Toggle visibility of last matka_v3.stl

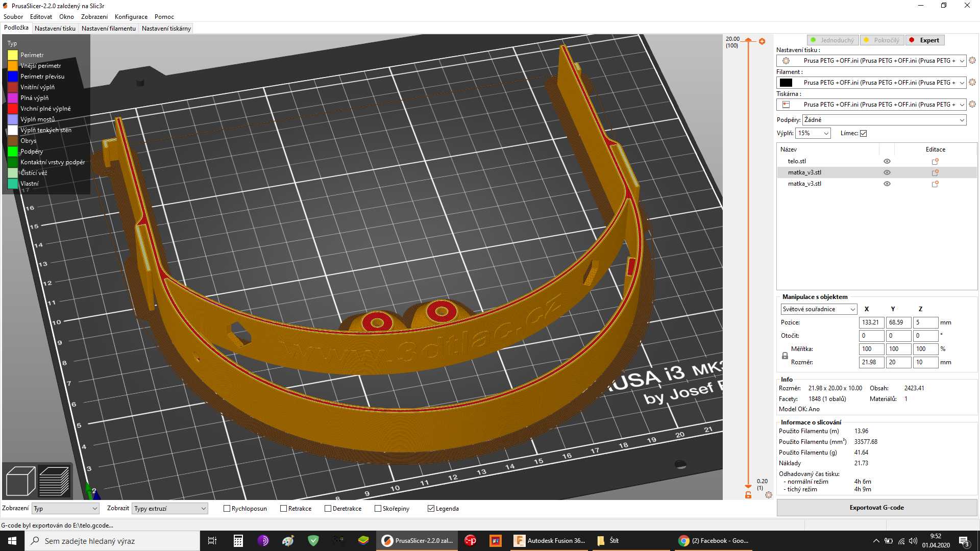tap(887, 184)
